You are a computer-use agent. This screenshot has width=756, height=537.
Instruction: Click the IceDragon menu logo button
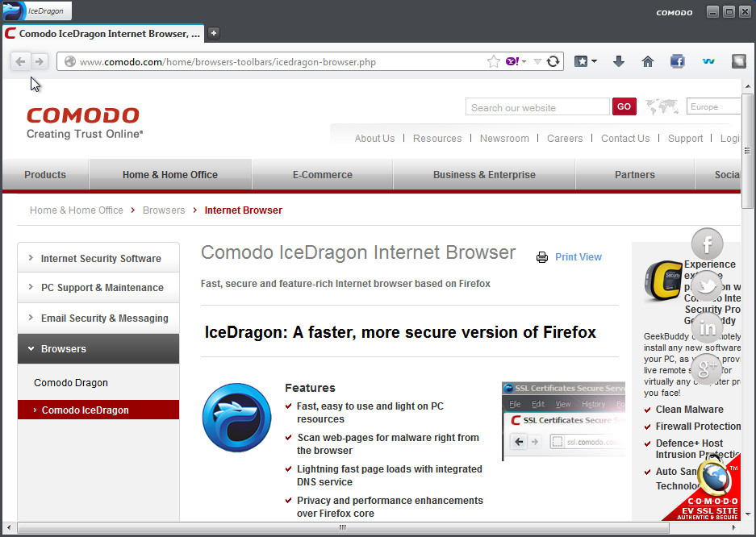37,10
